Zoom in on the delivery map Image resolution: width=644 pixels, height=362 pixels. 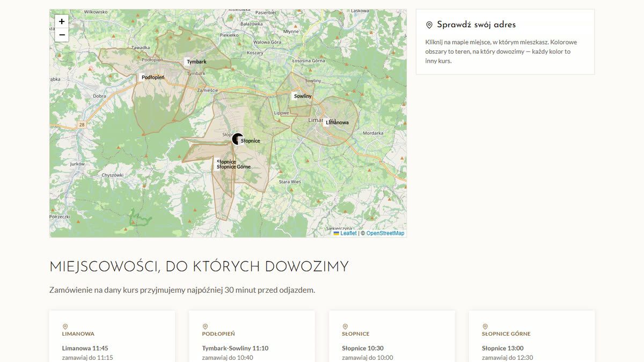62,21
